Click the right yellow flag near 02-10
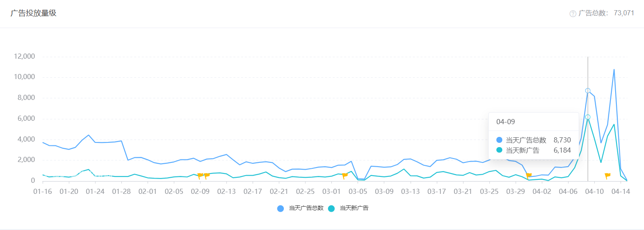The width and height of the screenshot is (644, 230). 207,175
